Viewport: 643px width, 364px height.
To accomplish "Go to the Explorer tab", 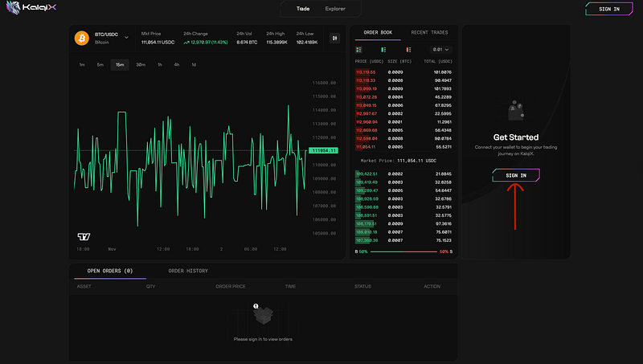I will (x=336, y=9).
